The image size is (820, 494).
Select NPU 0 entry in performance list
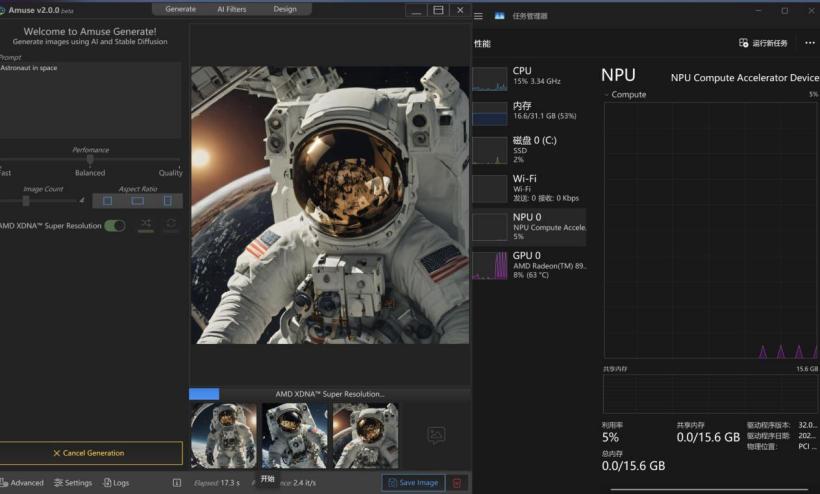[529, 226]
